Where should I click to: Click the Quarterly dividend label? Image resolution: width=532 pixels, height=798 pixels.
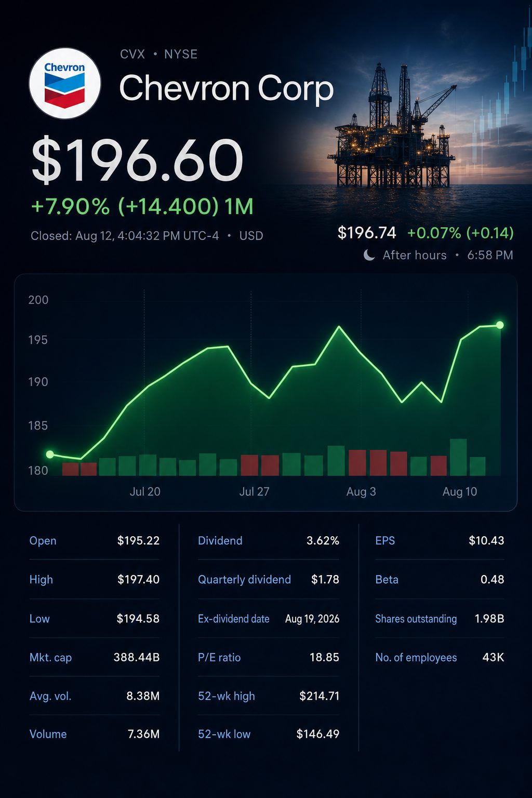(244, 579)
